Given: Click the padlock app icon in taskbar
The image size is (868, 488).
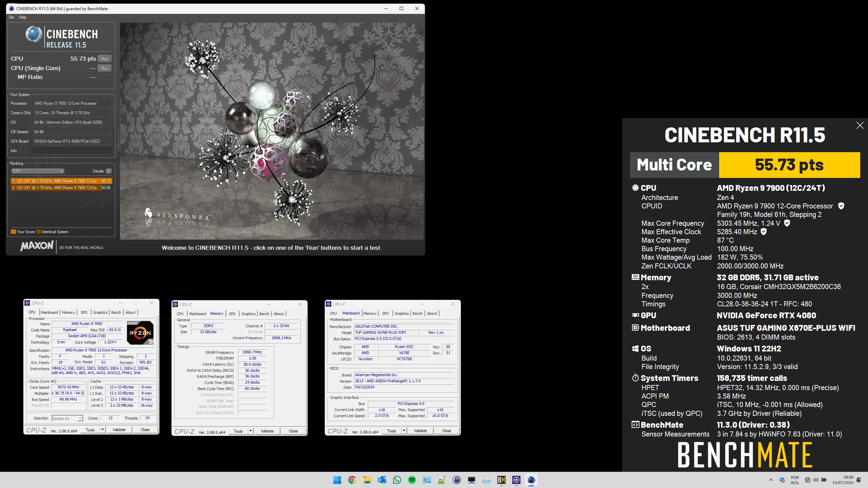Looking at the screenshot, I should [456, 480].
